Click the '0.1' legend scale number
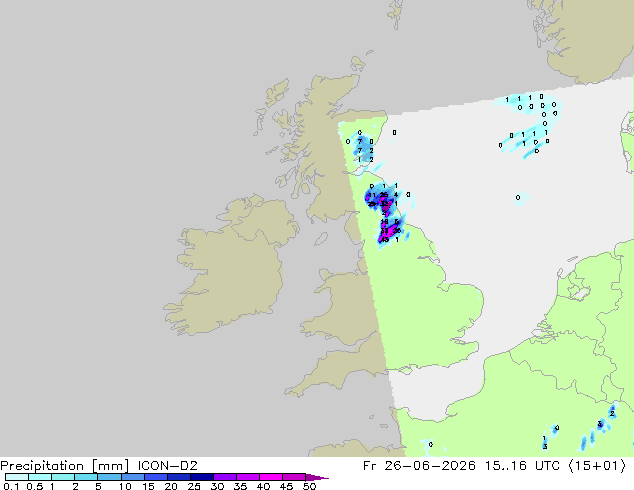The image size is (634, 490). point(11,486)
